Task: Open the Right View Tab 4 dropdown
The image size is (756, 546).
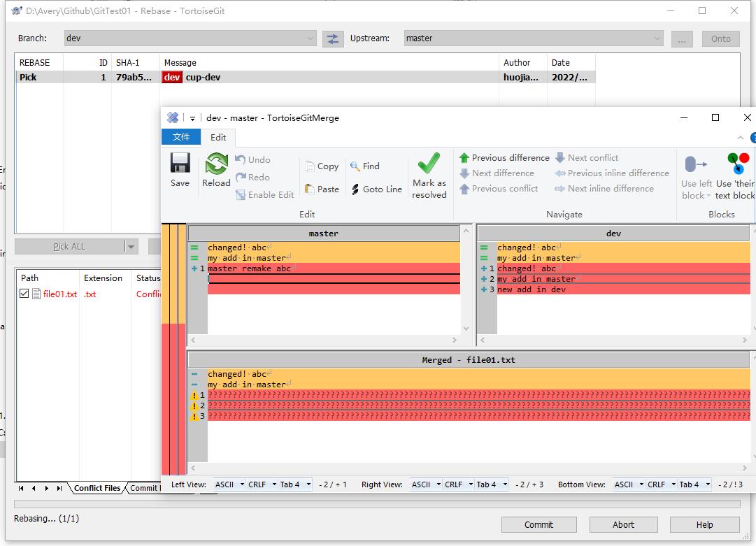Action: click(492, 484)
